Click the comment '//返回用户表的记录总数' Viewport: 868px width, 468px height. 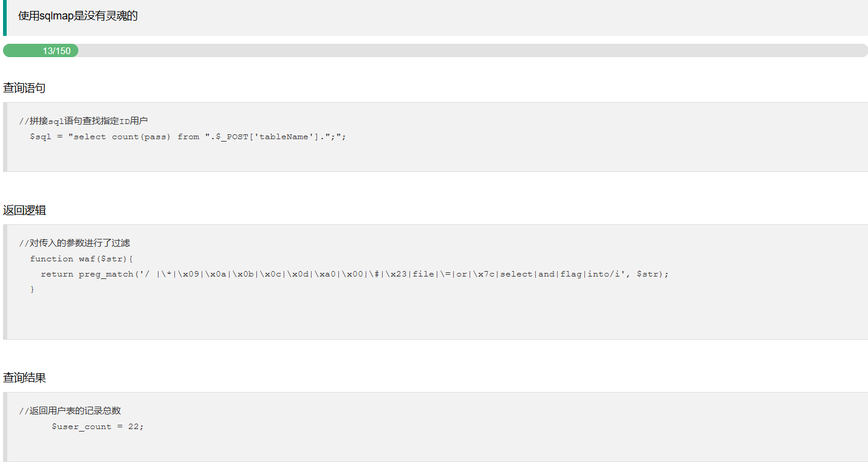point(70,411)
